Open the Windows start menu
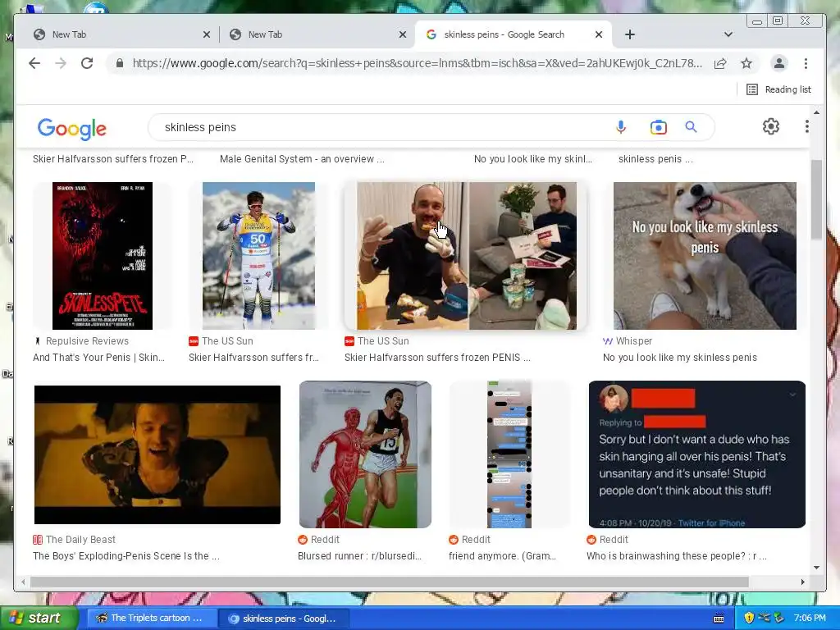 click(x=39, y=618)
